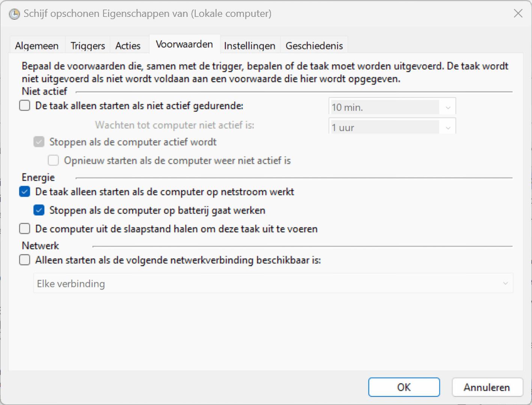Disable 'Stoppen als de computer op batterij gaat werken'
This screenshot has height=405, width=532.
39,210
